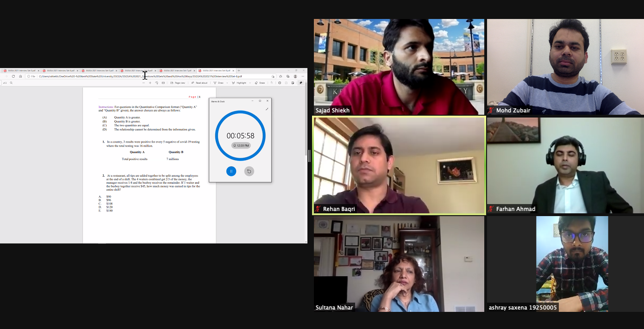Open the Highlight color dropdown arrow
Screen dimensions: 644x329
click(x=250, y=83)
